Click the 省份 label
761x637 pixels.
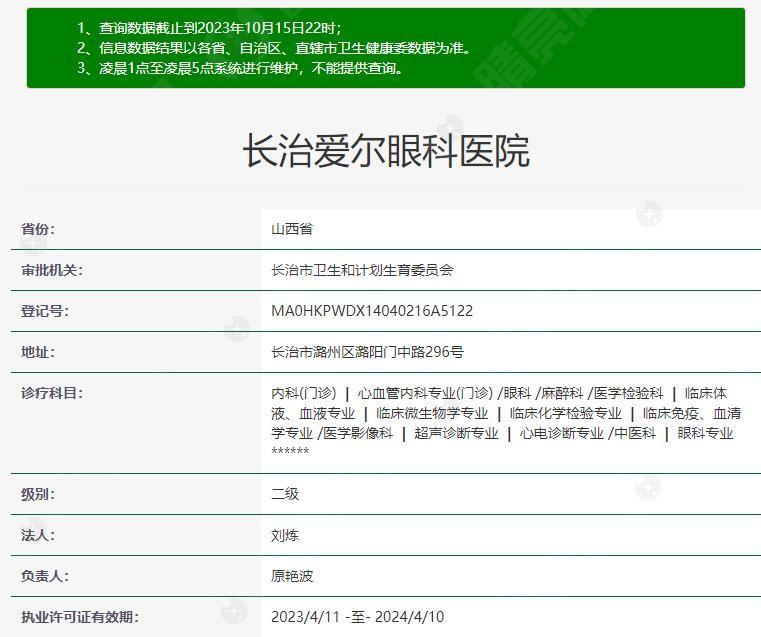pos(38,229)
